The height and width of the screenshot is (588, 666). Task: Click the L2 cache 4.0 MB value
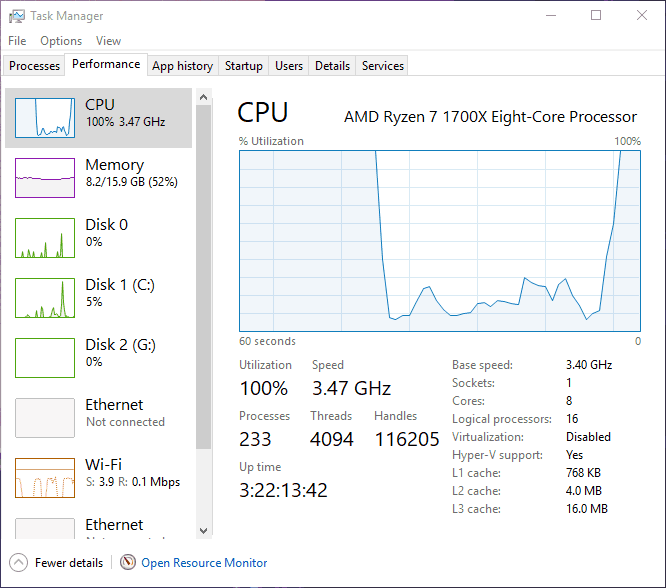584,491
